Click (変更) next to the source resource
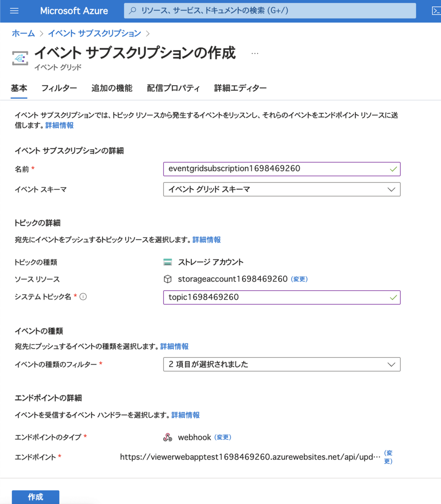 point(299,279)
